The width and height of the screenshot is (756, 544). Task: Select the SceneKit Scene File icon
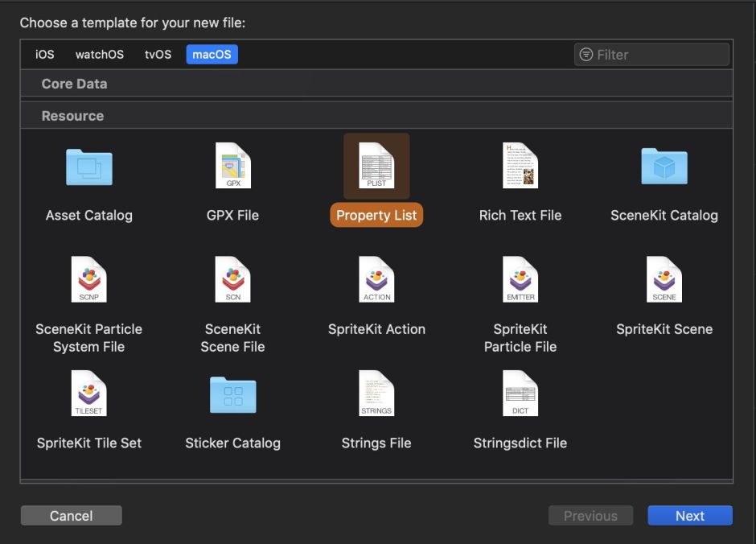[232, 279]
